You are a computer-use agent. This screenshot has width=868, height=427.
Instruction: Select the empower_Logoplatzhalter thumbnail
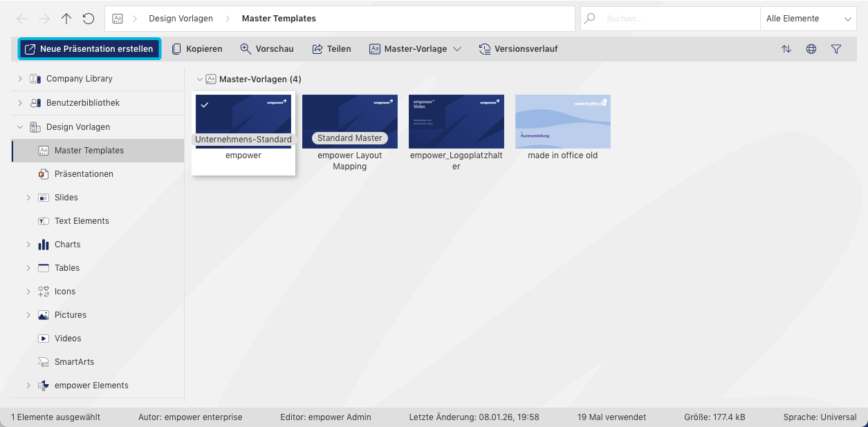point(456,122)
